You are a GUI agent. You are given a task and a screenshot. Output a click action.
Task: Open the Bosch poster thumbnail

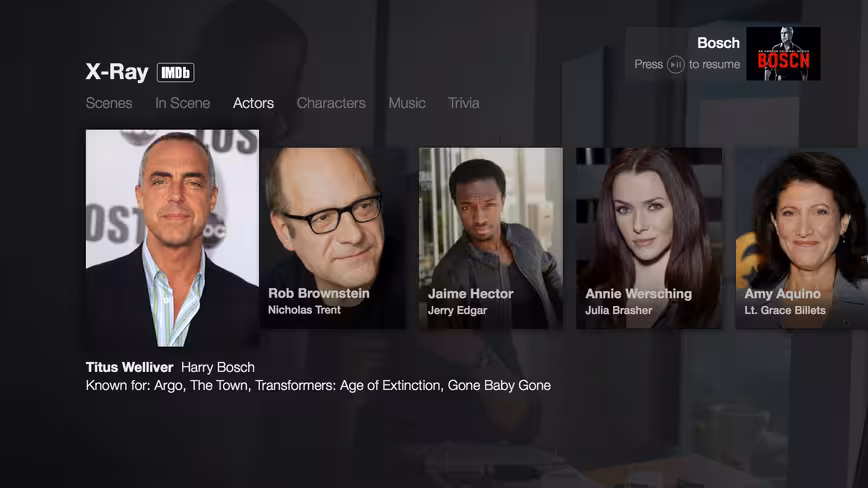783,54
